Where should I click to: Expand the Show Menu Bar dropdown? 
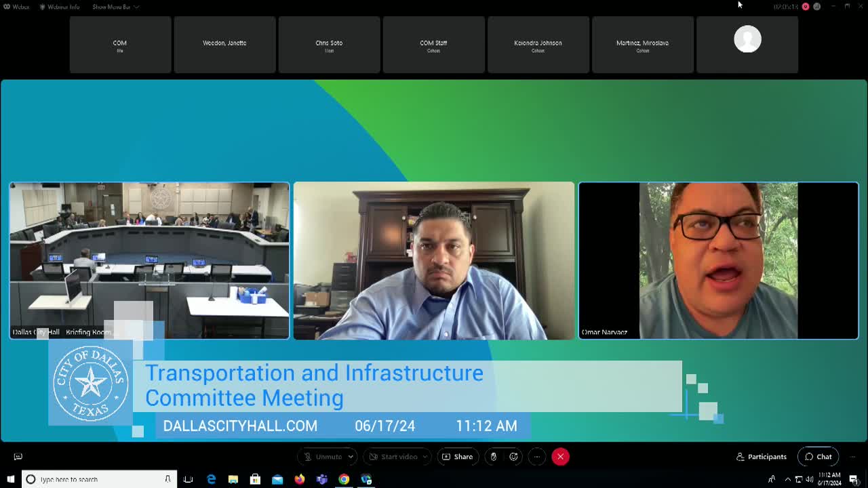point(115,7)
